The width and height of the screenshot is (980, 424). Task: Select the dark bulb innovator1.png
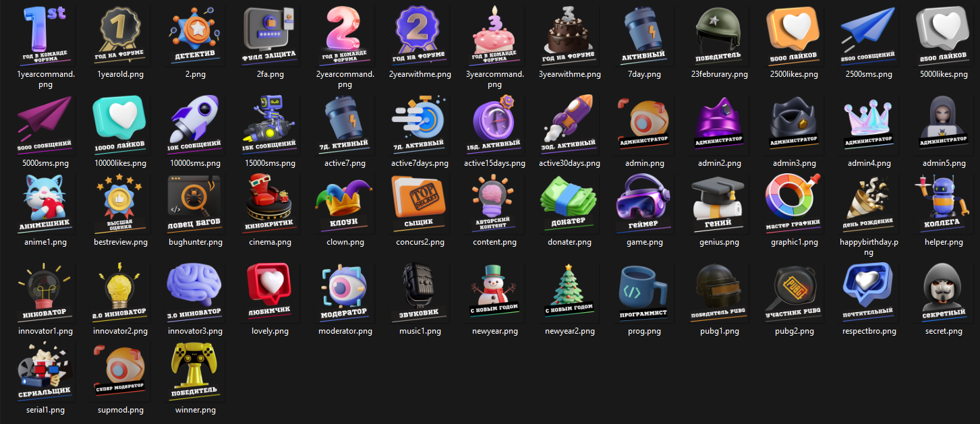(x=46, y=293)
